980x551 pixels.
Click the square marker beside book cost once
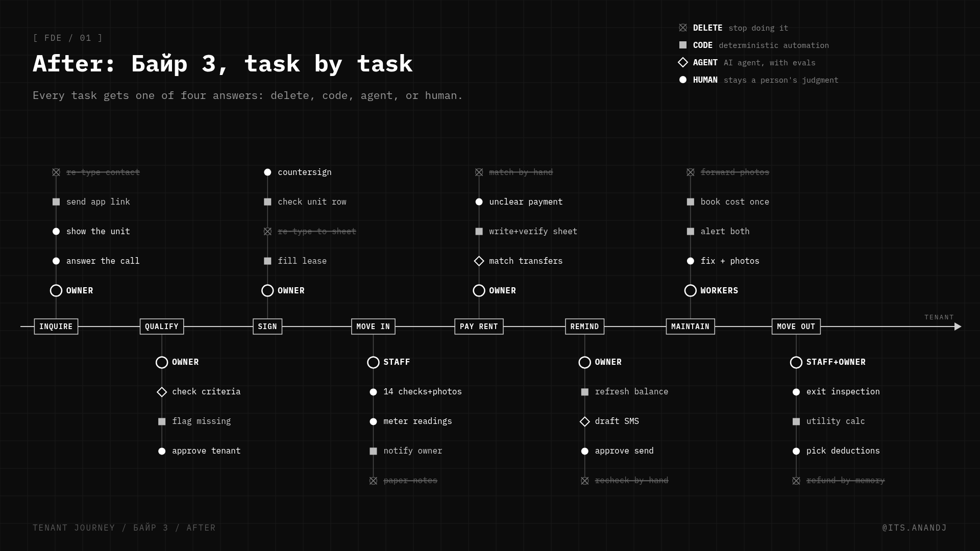[x=691, y=202]
